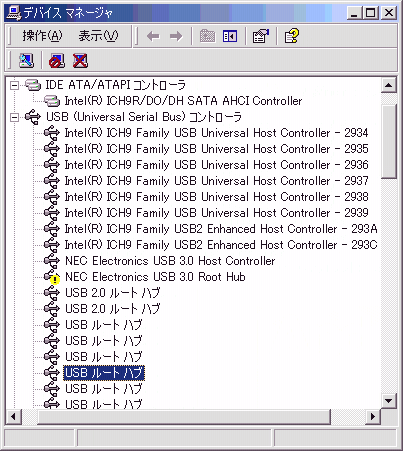Click the horizontal scrollbar thumb

point(184,416)
